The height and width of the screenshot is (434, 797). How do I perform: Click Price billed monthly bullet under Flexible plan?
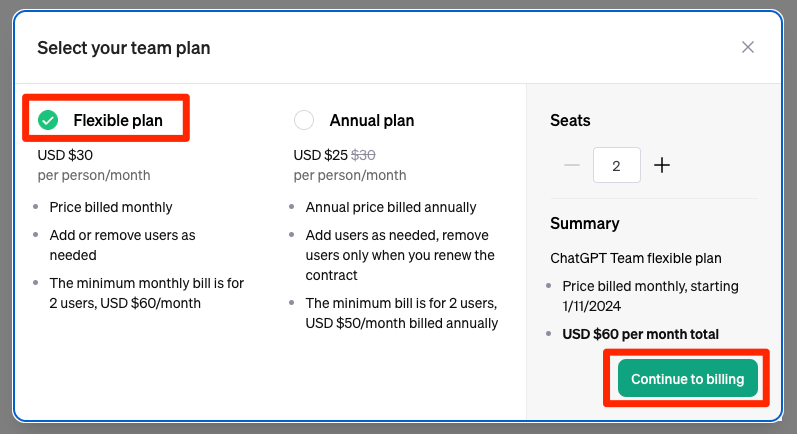click(111, 207)
